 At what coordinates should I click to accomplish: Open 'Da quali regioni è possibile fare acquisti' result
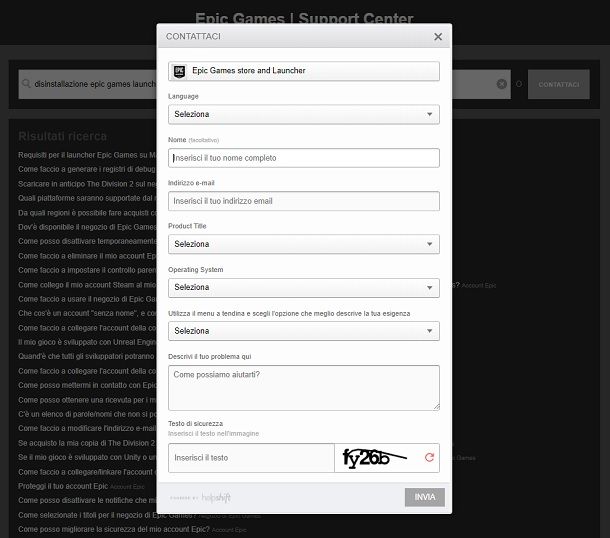(x=87, y=213)
